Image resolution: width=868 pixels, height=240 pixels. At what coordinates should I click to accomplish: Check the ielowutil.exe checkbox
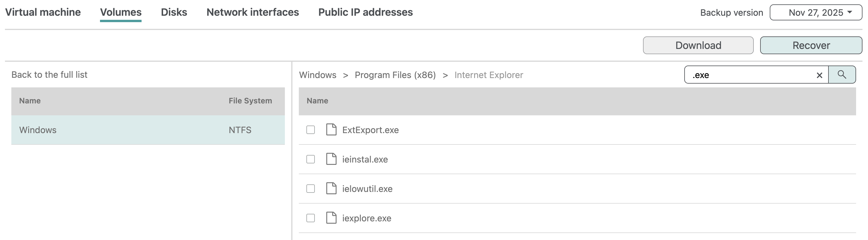(x=310, y=188)
